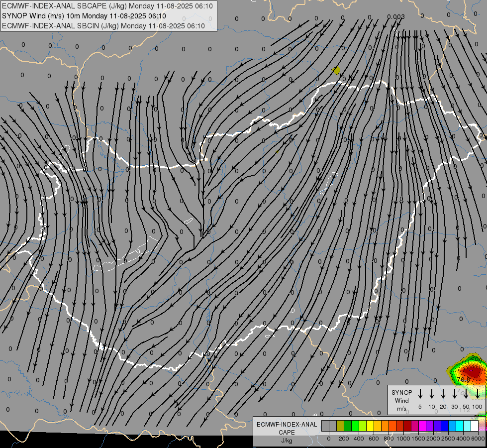Click the olive CAPE patch near the northern border
The image size is (487, 448).
click(x=336, y=70)
